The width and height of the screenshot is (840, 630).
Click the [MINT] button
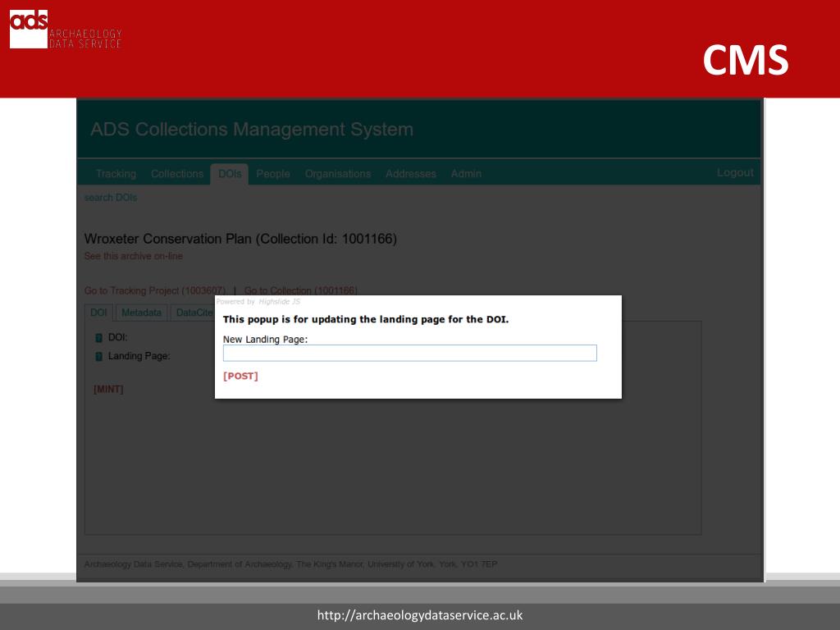tap(109, 389)
